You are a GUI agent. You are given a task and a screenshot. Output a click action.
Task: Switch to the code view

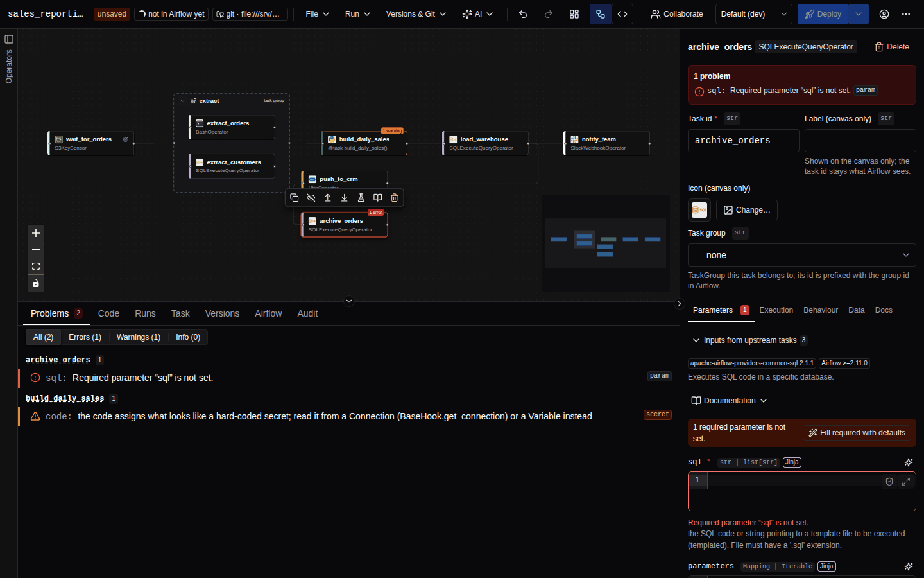(x=622, y=14)
